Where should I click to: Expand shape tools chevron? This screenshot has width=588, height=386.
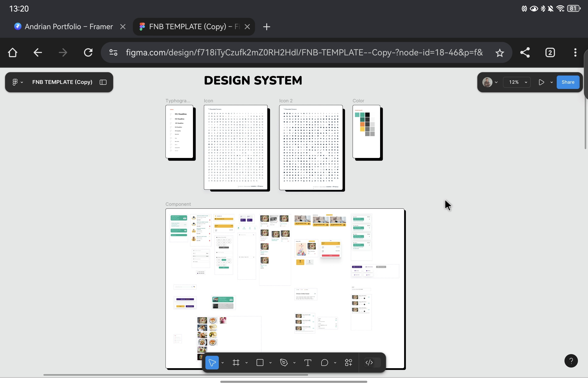pyautogui.click(x=270, y=363)
